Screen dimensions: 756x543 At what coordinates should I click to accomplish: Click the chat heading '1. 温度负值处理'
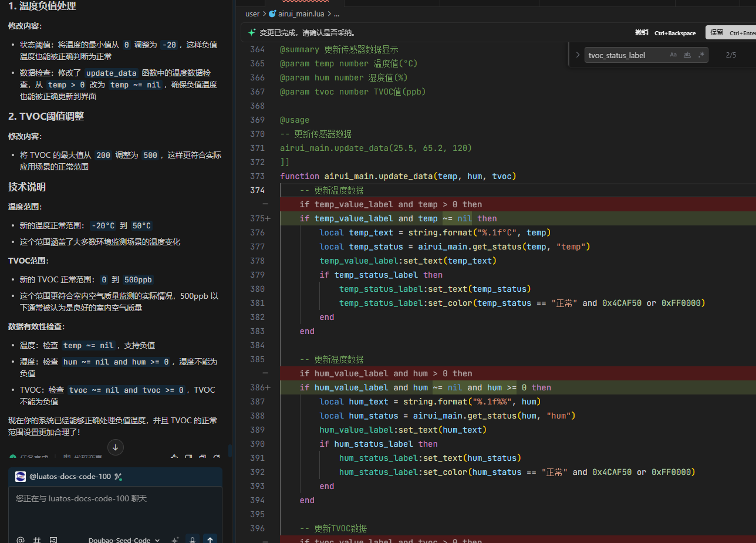point(42,6)
